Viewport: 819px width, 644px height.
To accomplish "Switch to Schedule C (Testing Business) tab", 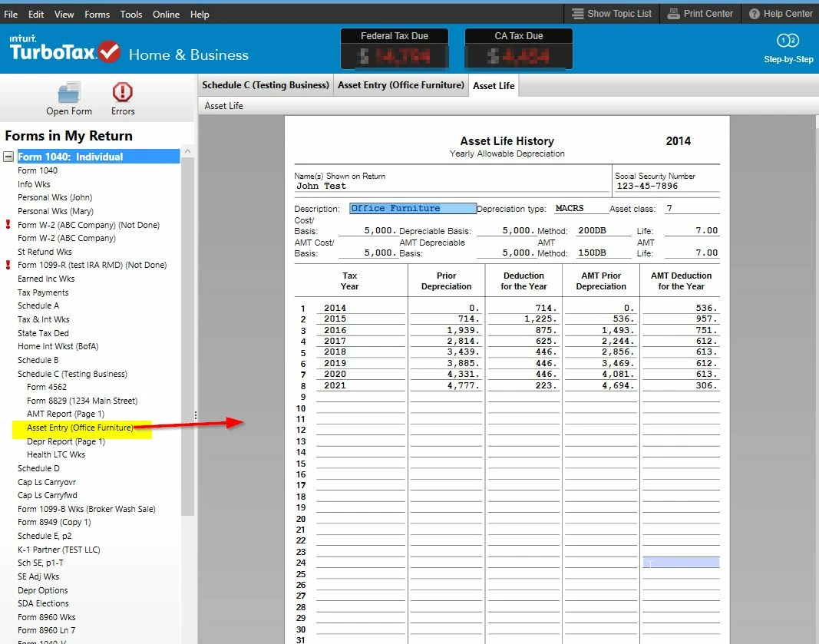I will point(266,85).
